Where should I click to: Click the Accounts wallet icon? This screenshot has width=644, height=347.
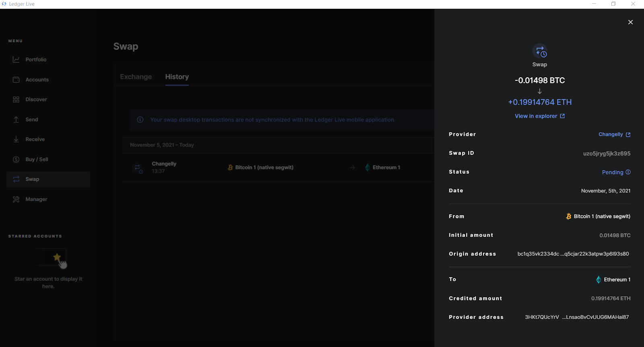pyautogui.click(x=16, y=80)
